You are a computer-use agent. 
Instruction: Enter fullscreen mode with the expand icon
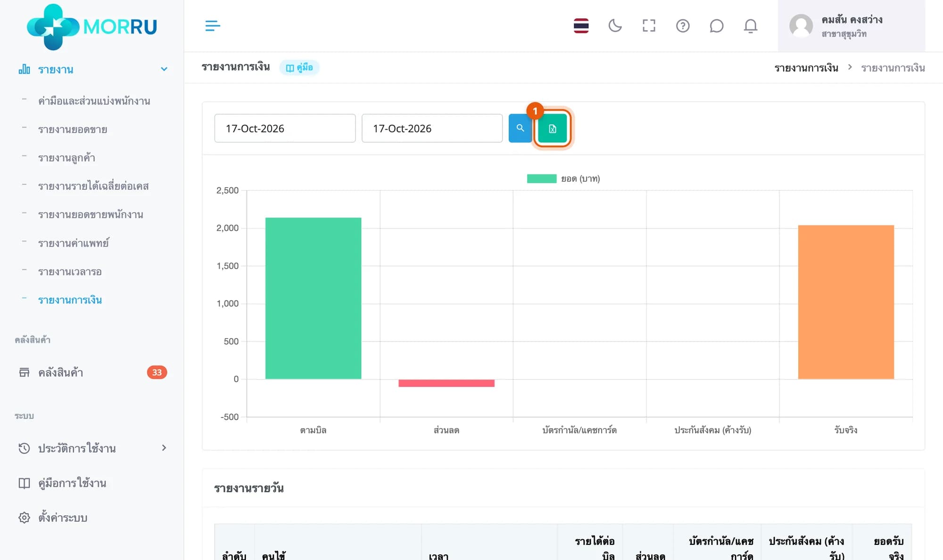click(649, 26)
